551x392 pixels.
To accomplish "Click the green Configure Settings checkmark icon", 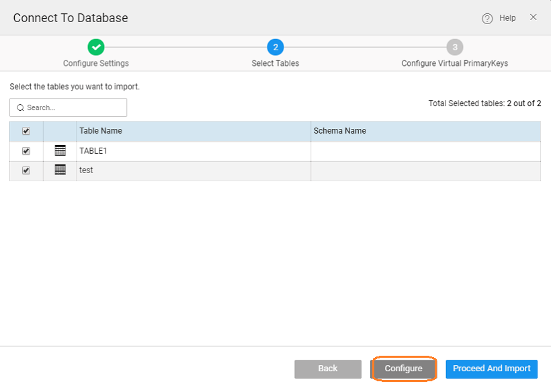I will 96,47.
